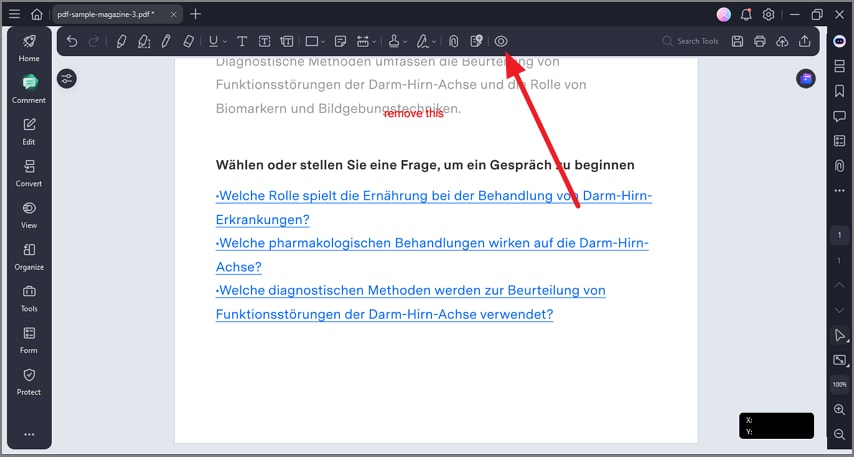854x457 pixels.
Task: Open the properties sliders button
Action: [x=67, y=78]
